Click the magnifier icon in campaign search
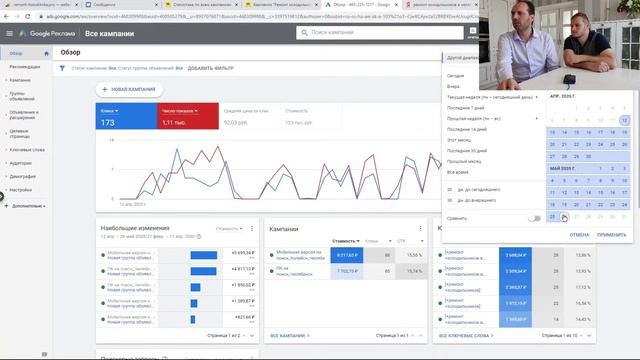Viewport: 640px width, 360px height. coord(304,32)
